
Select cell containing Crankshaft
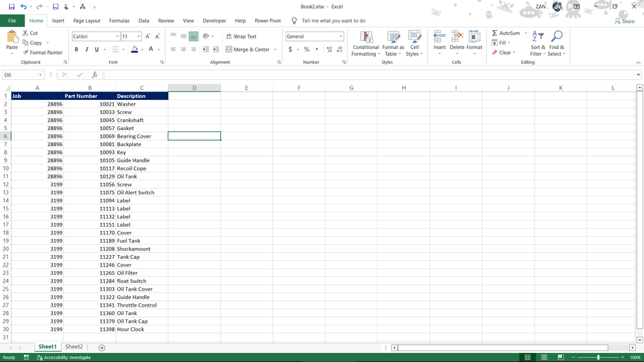pyautogui.click(x=142, y=120)
